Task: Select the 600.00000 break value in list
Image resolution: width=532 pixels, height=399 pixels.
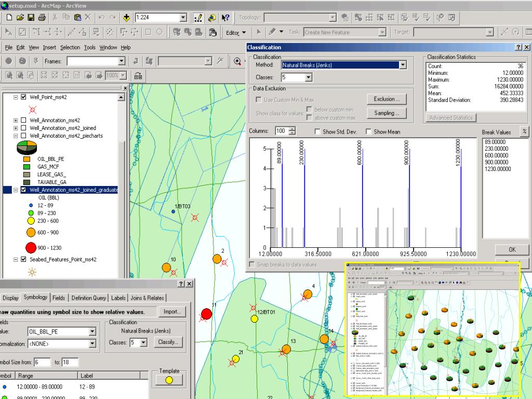Action: coord(496,155)
